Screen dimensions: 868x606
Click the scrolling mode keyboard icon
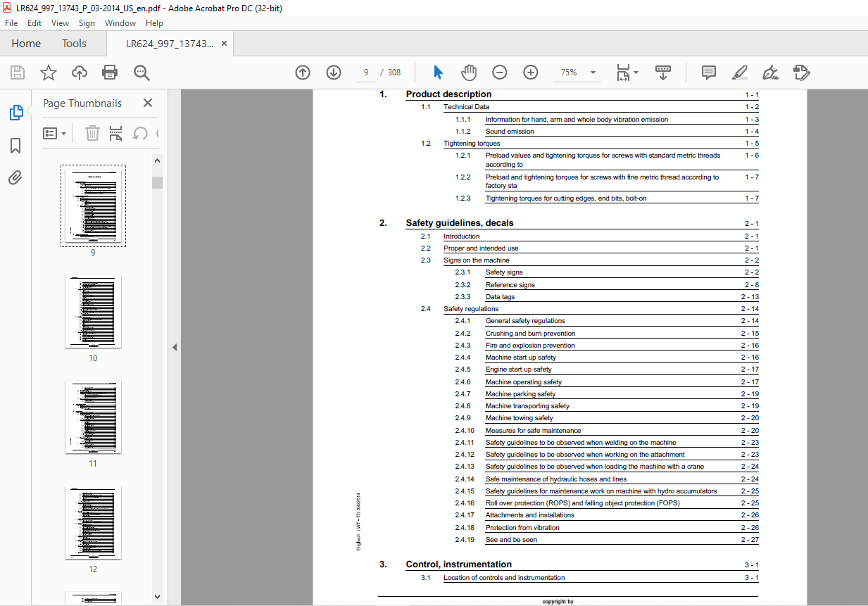(x=662, y=72)
